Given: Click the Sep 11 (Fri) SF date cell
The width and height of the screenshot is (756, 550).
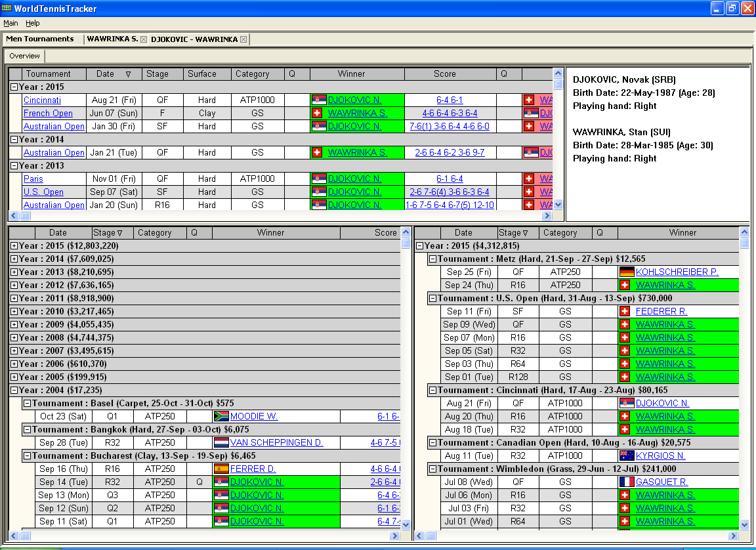Looking at the screenshot, I should (x=469, y=311).
